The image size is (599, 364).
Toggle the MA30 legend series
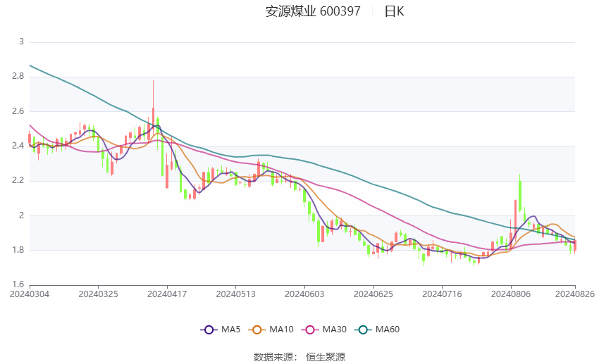pos(324,330)
